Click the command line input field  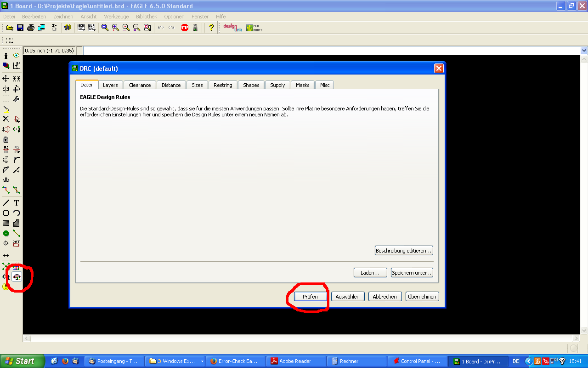(x=332, y=51)
